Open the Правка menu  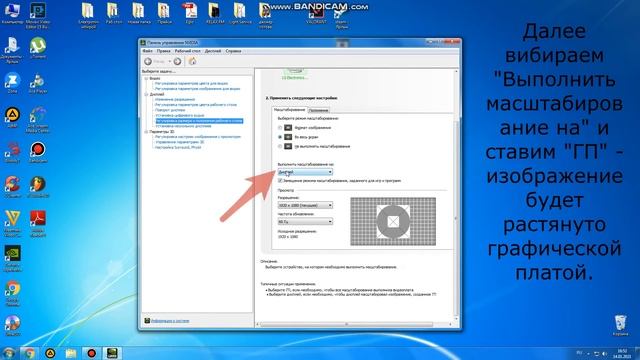click(163, 51)
